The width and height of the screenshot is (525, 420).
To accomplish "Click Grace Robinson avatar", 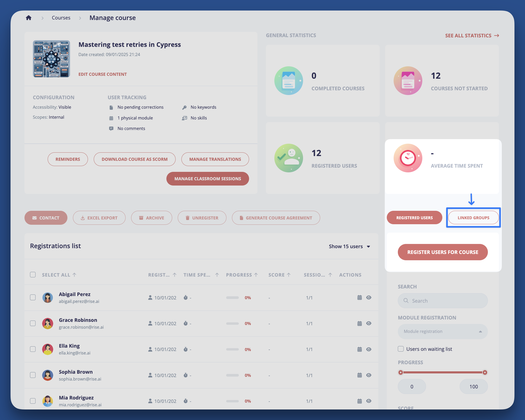I will pos(48,323).
